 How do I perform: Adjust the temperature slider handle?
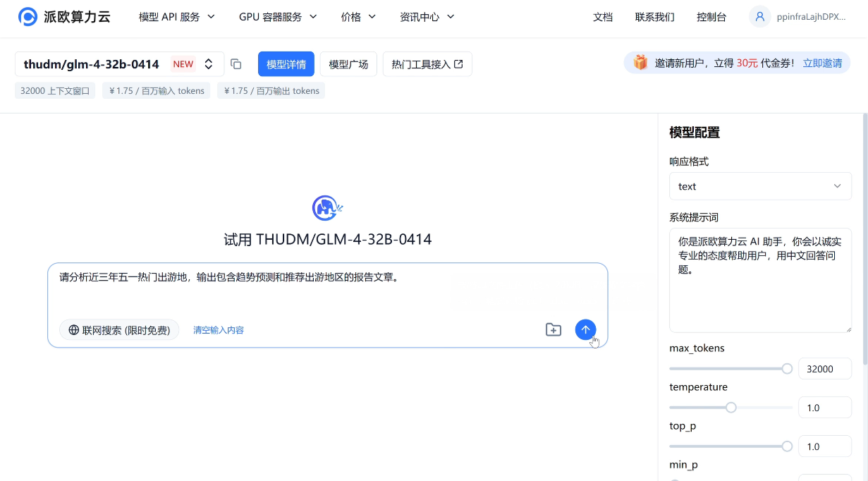tap(731, 407)
